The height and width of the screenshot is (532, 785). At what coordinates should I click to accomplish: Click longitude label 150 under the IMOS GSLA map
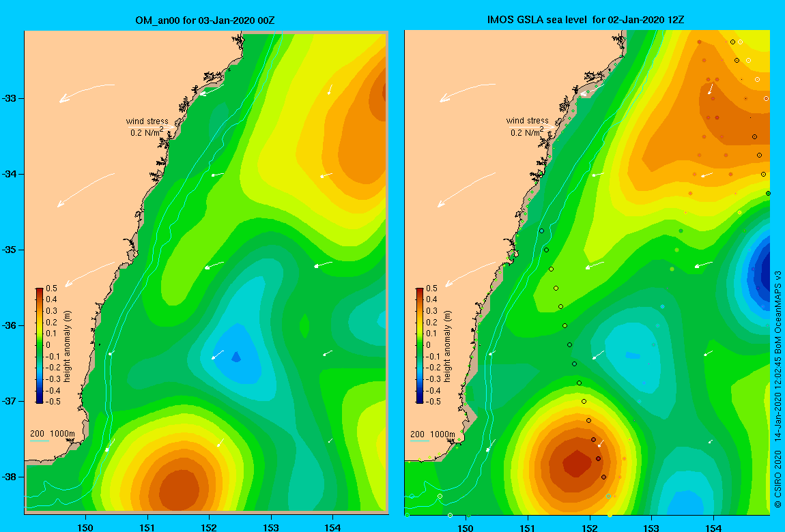466,527
